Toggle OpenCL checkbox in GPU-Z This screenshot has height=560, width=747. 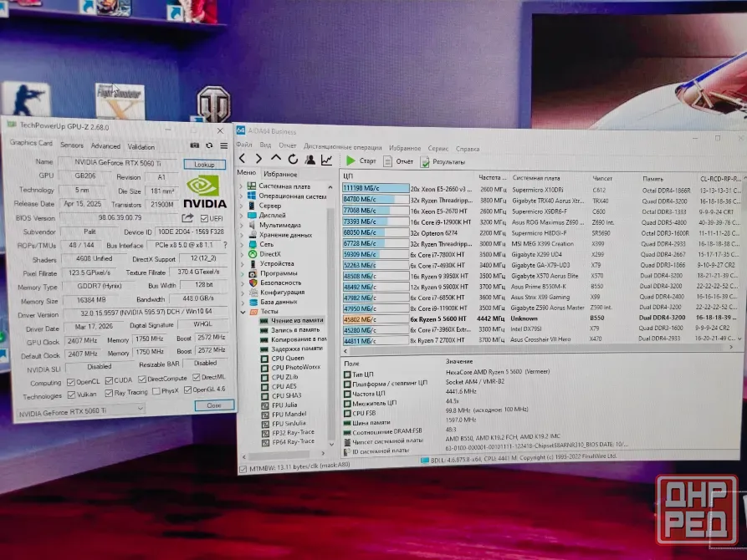[x=71, y=382]
